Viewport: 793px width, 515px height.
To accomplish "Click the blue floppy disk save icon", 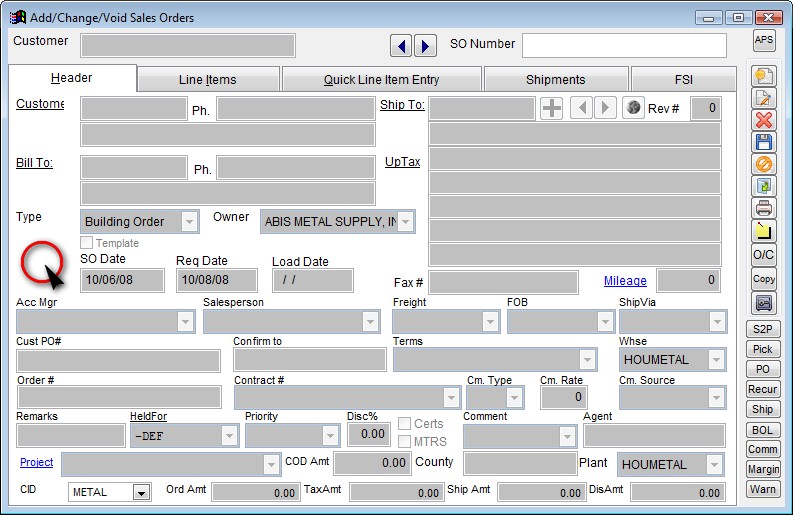I will (764, 142).
